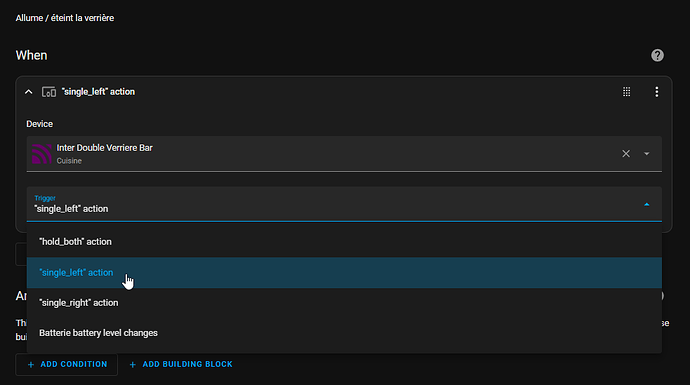Click the device trigger type icon

tap(49, 92)
